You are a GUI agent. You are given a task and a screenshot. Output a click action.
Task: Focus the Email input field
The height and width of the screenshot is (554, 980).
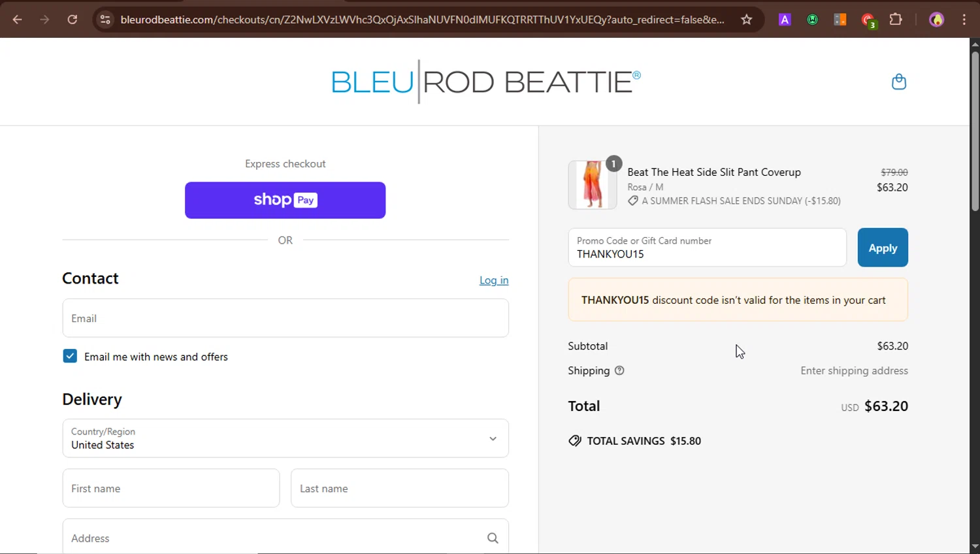pos(286,318)
